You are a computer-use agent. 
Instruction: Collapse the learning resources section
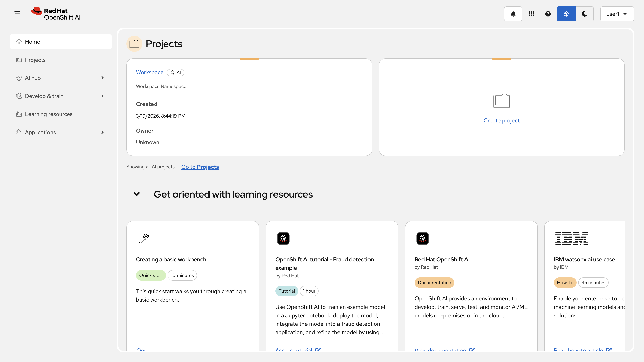coord(137,194)
